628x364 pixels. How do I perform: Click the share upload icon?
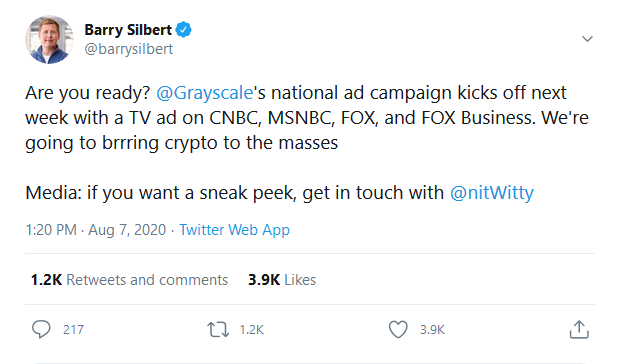click(x=579, y=330)
